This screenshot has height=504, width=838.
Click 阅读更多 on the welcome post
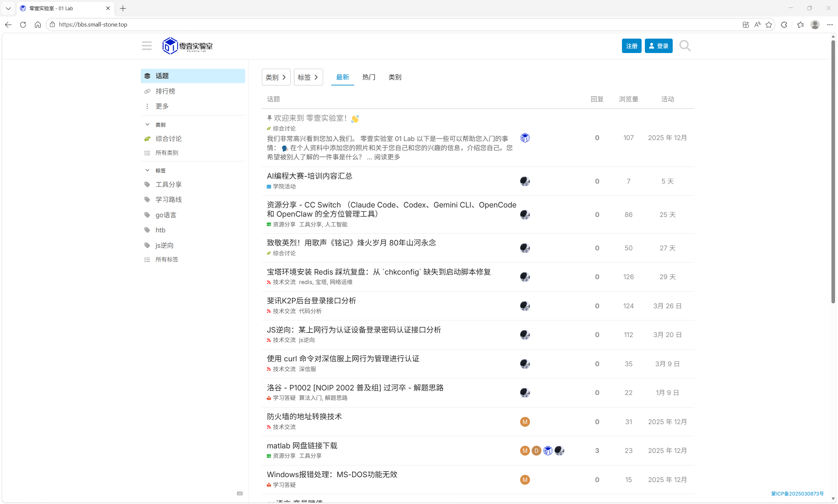(387, 157)
